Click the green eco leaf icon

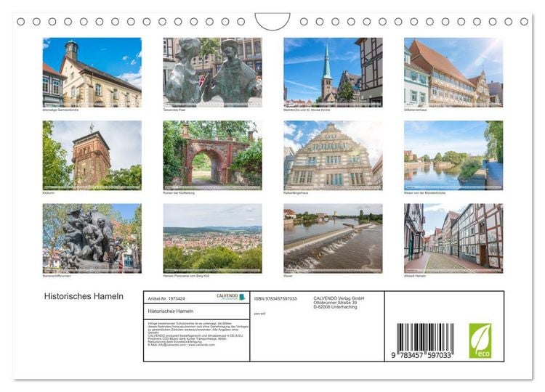click(x=480, y=340)
